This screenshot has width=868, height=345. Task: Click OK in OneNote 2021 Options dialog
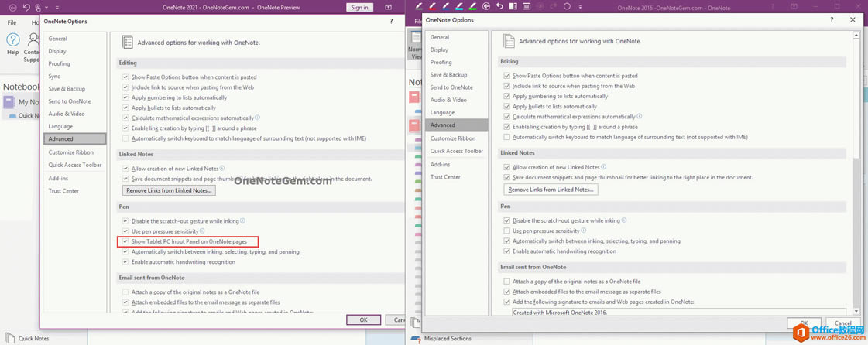click(x=363, y=319)
